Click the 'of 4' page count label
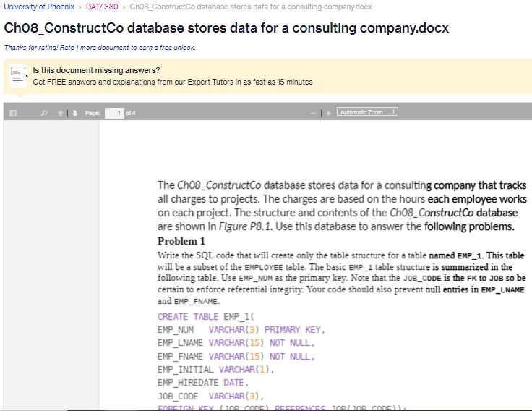 [x=131, y=113]
